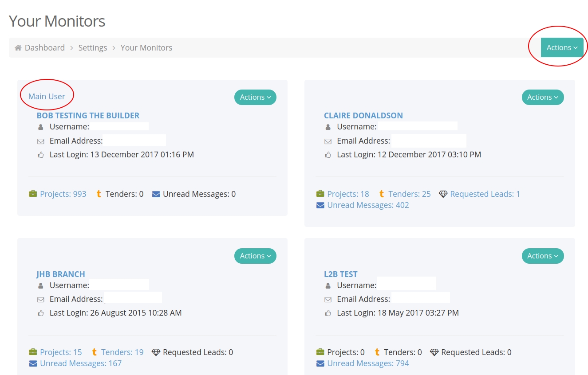This screenshot has width=588, height=375.
Task: Click briefcase icon beside Projects: 993
Action: click(x=33, y=194)
